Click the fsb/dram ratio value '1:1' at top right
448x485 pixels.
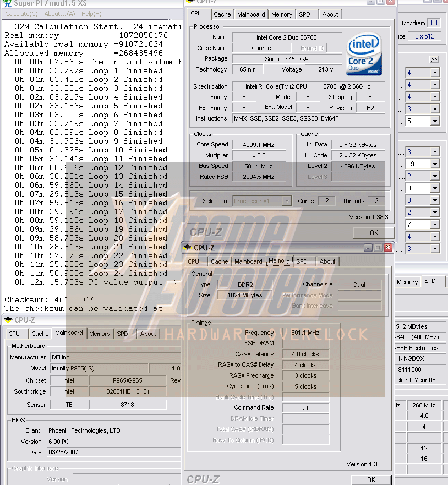(434, 23)
